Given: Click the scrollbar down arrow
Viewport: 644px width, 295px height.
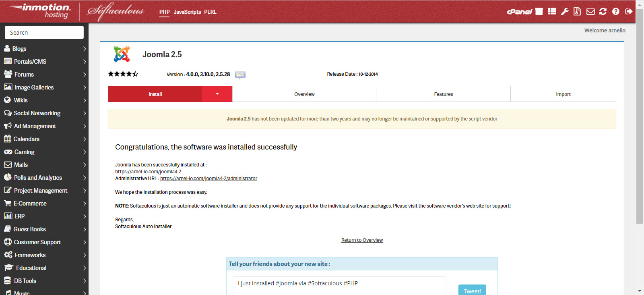Looking at the screenshot, I should 640,291.
